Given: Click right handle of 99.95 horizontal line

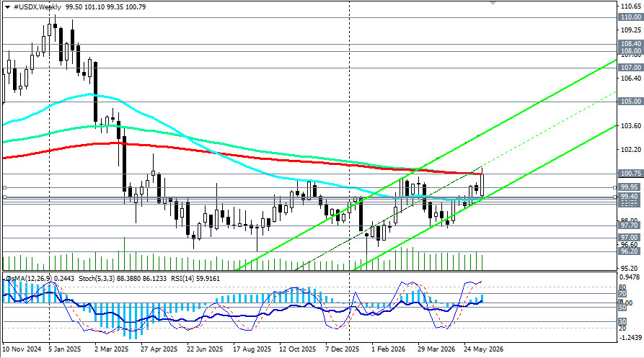Looking at the screenshot, I should 615,187.
